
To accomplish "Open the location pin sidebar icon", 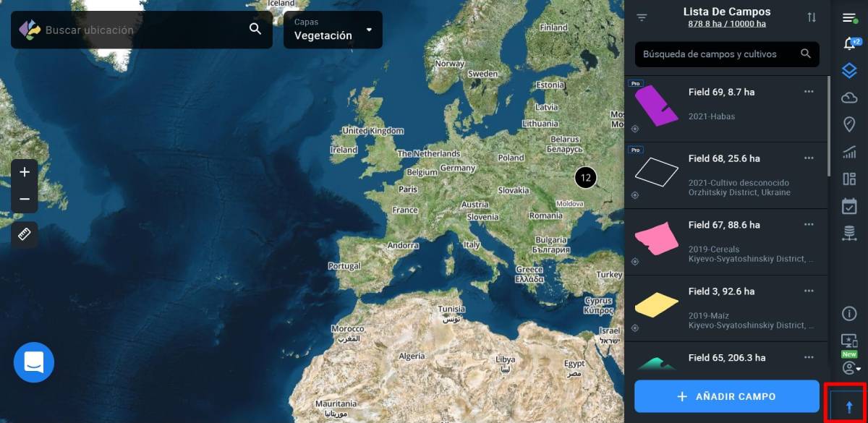I will (x=849, y=124).
